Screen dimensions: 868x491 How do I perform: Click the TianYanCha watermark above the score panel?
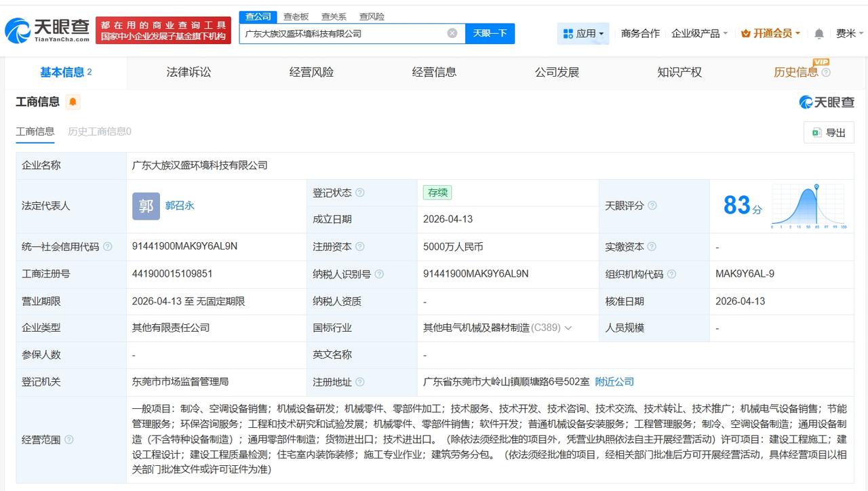pos(826,101)
